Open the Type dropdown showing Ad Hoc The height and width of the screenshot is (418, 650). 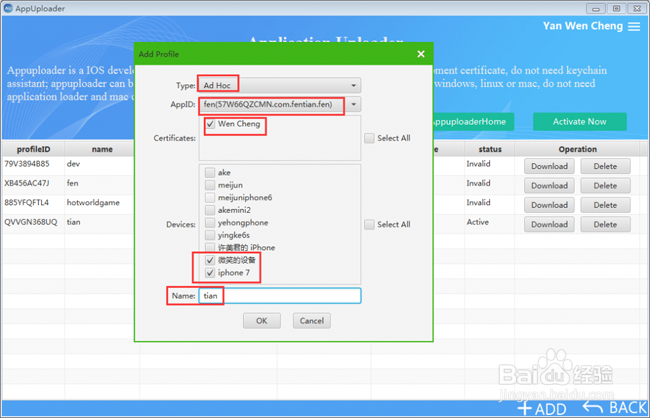(280, 85)
